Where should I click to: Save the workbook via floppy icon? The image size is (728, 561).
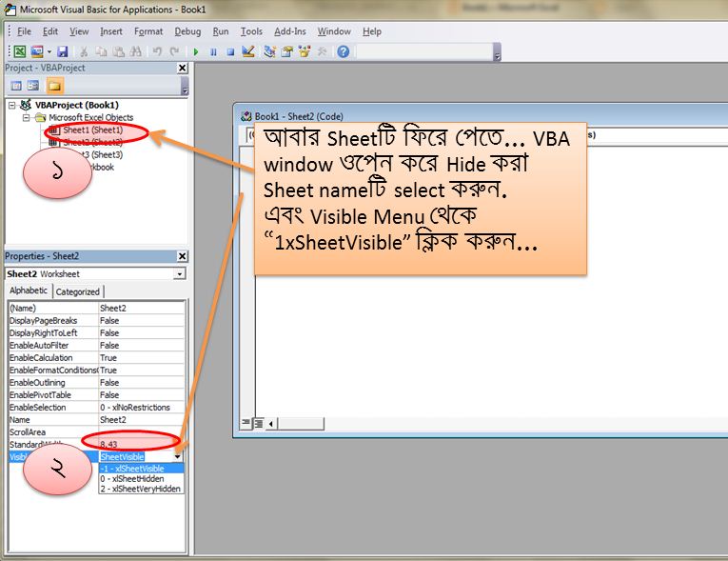[62, 51]
